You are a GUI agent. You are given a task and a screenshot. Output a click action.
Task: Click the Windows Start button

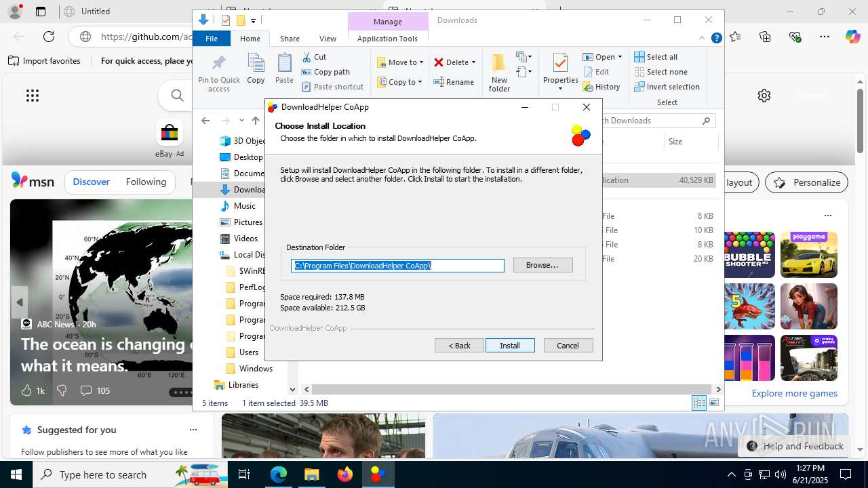point(16,474)
